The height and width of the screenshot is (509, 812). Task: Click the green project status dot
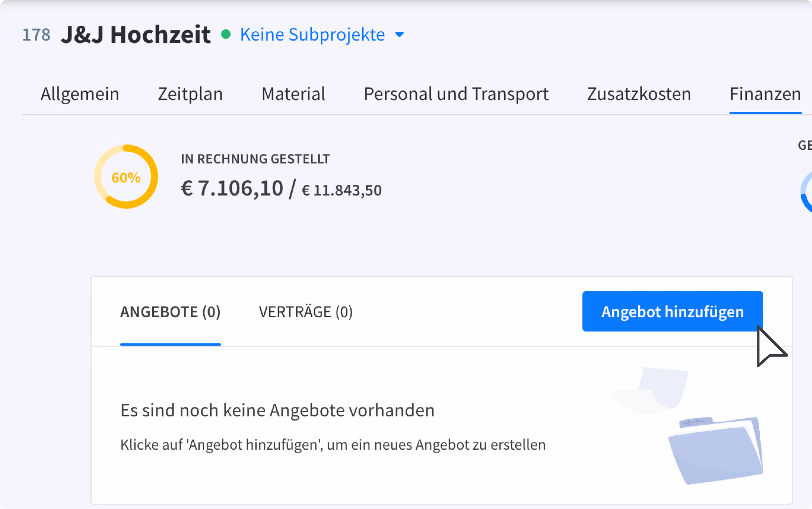[x=226, y=34]
